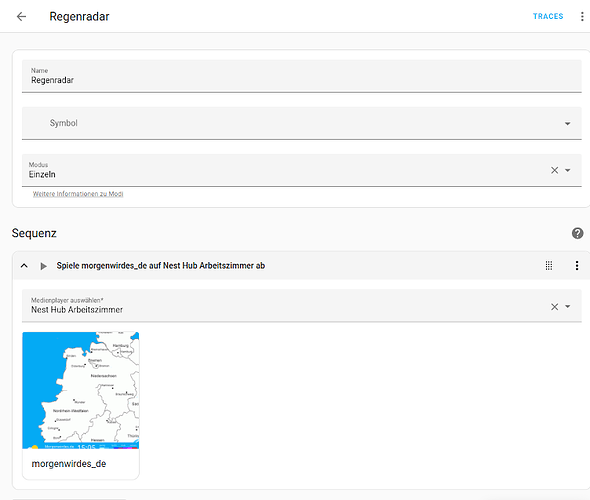Go back using the arrow icon
The width and height of the screenshot is (590, 500).
21,17
